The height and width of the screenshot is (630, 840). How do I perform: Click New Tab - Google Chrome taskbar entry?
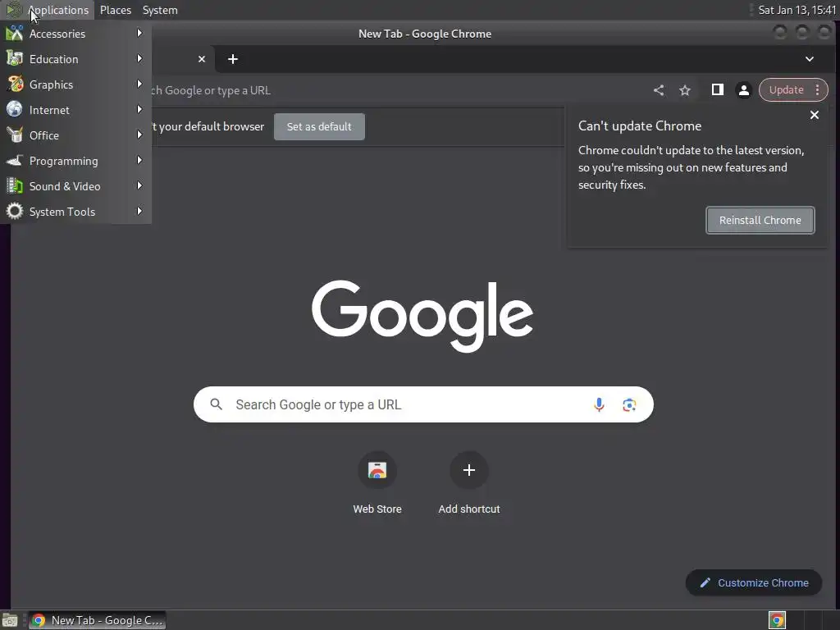pos(97,620)
